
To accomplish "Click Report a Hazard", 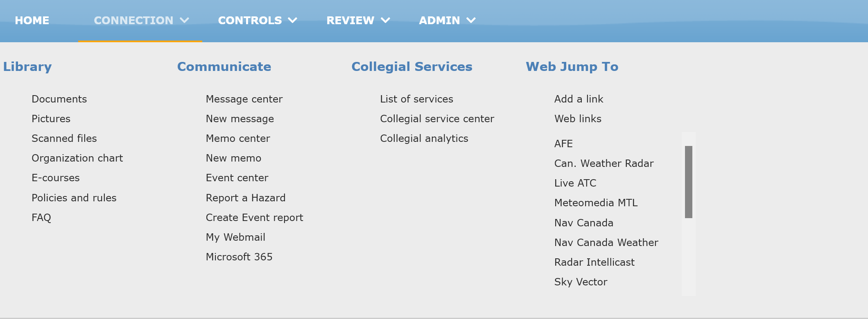I will click(x=246, y=198).
